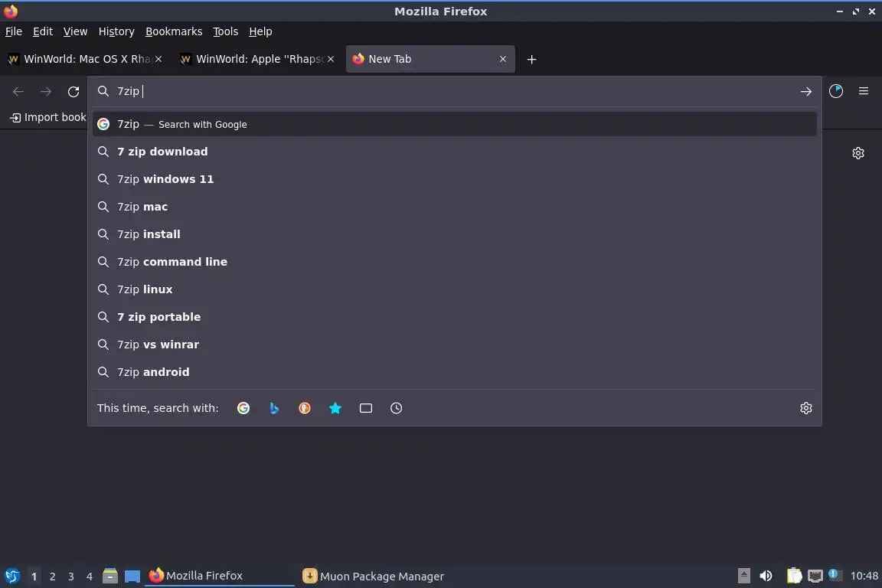Image resolution: width=882 pixels, height=588 pixels.
Task: Open the clipboard tray icon
Action: [x=794, y=576]
